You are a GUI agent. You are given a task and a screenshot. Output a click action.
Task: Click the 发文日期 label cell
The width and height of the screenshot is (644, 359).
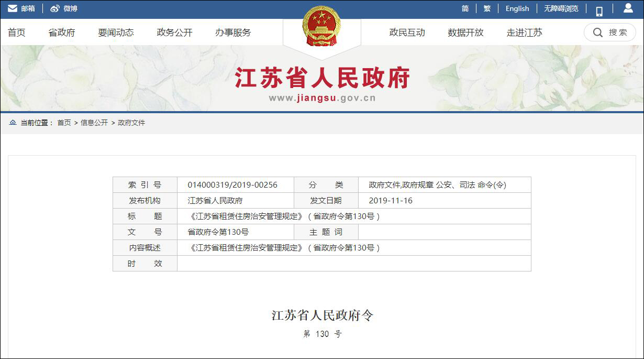pyautogui.click(x=326, y=201)
